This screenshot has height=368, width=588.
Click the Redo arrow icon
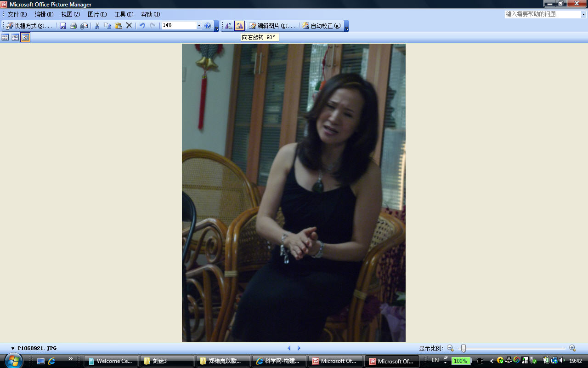[x=153, y=26]
